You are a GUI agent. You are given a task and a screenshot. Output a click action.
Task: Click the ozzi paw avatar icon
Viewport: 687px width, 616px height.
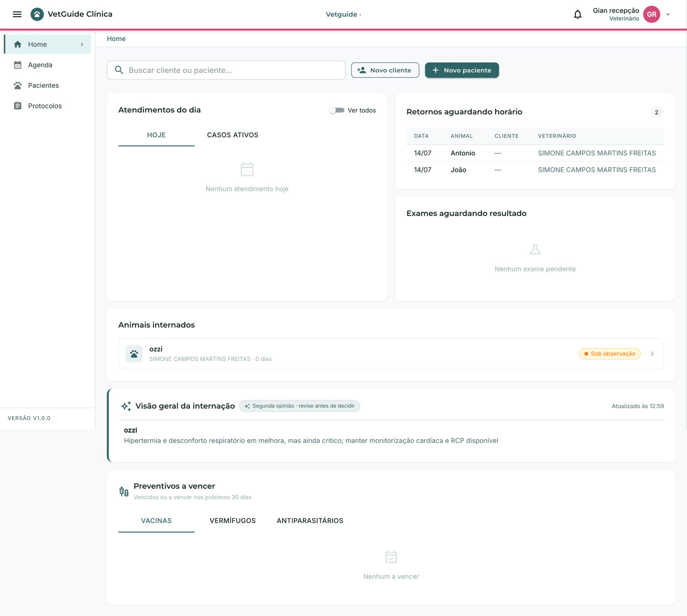134,354
